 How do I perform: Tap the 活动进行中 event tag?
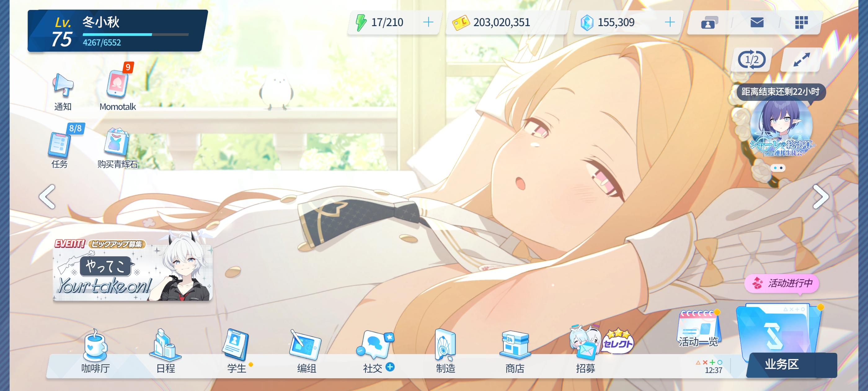[782, 283]
